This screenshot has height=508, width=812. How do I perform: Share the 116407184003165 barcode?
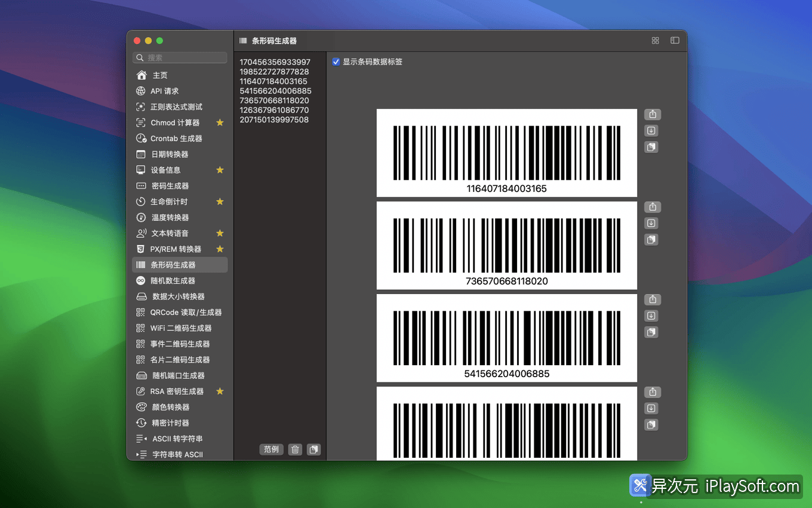(x=652, y=114)
